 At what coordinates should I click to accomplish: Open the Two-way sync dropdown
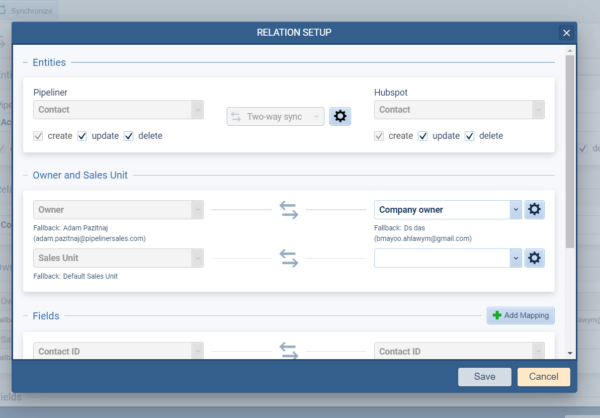pos(276,116)
